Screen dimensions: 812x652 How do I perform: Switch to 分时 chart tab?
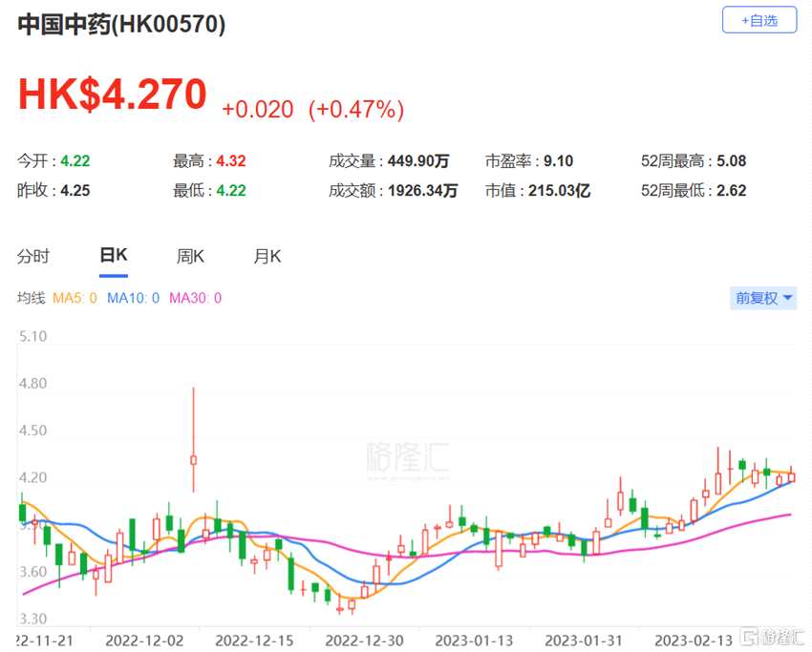[33, 256]
